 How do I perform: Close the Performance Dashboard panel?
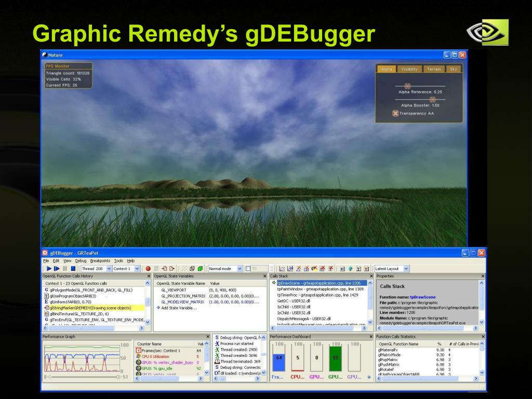(x=371, y=337)
